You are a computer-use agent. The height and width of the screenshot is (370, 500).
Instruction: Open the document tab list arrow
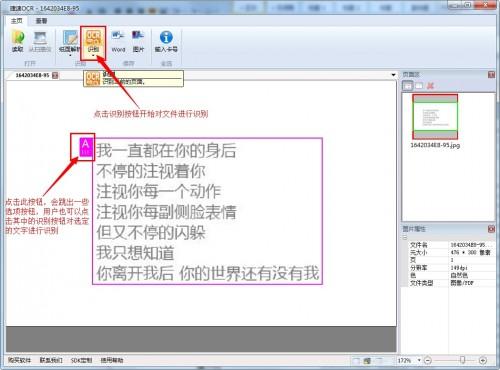393,75
